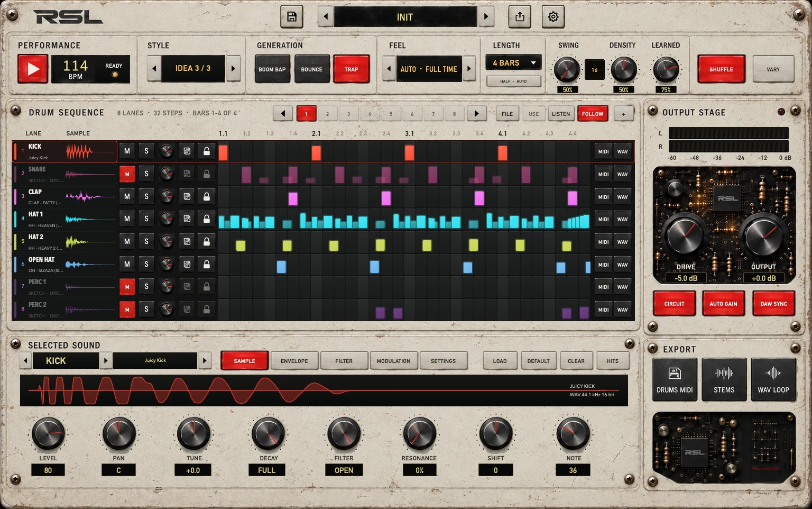The image size is (812, 509).
Task: Go to the next sequence page arrow
Action: tap(476, 114)
